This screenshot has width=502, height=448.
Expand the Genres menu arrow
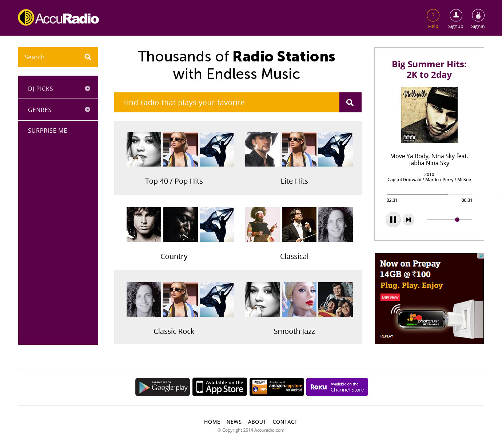pyautogui.click(x=87, y=109)
